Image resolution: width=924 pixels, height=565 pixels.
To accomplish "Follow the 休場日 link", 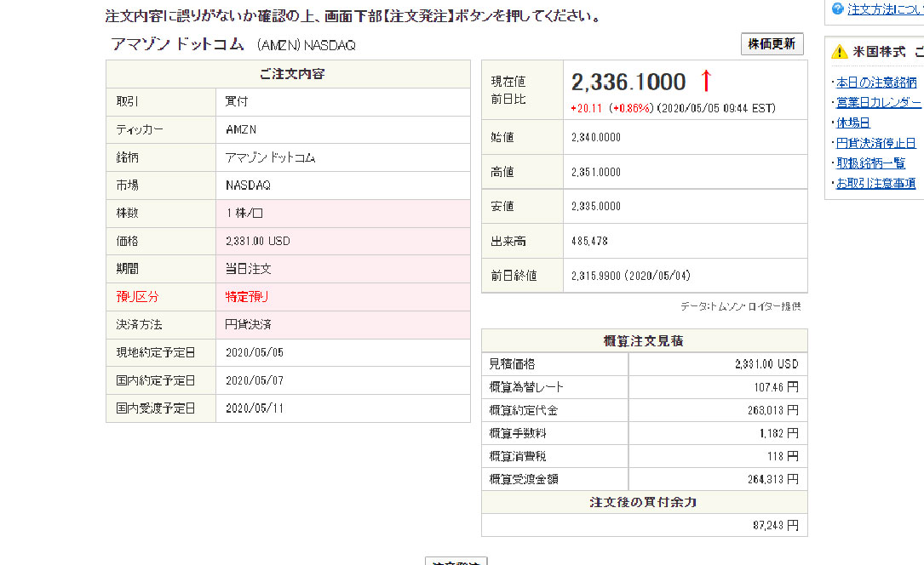I will coord(853,123).
